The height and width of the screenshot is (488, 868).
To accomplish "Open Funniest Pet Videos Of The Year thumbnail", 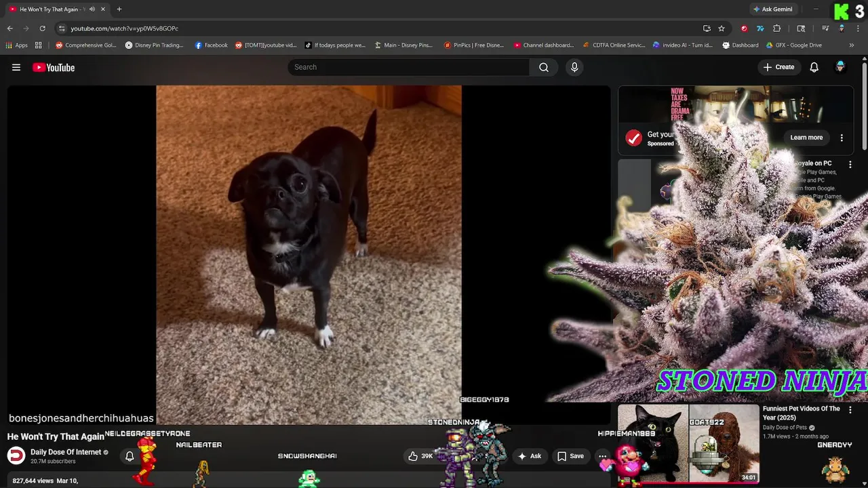I will point(688,444).
